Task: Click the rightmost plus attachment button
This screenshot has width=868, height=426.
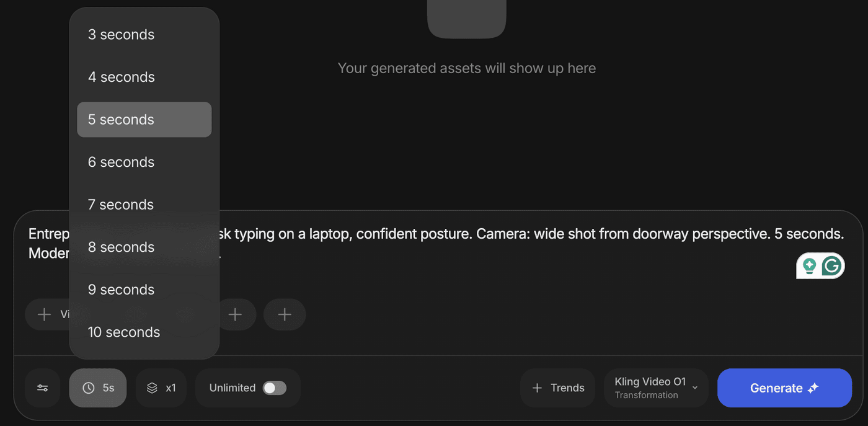Action: click(285, 314)
